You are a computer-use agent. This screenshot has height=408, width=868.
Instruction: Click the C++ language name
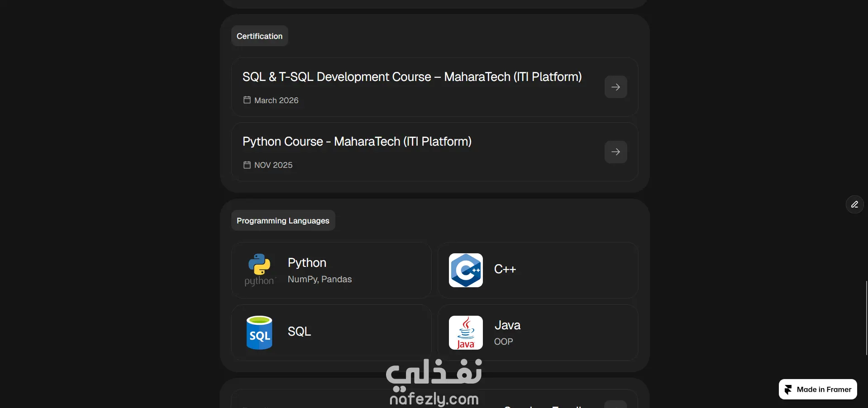505,269
